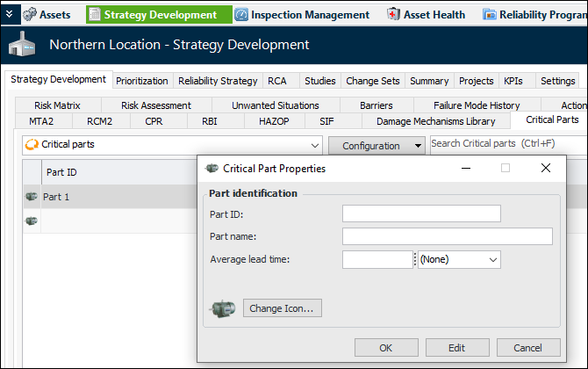Click the Part name text field
The width and height of the screenshot is (588, 369).
point(447,235)
